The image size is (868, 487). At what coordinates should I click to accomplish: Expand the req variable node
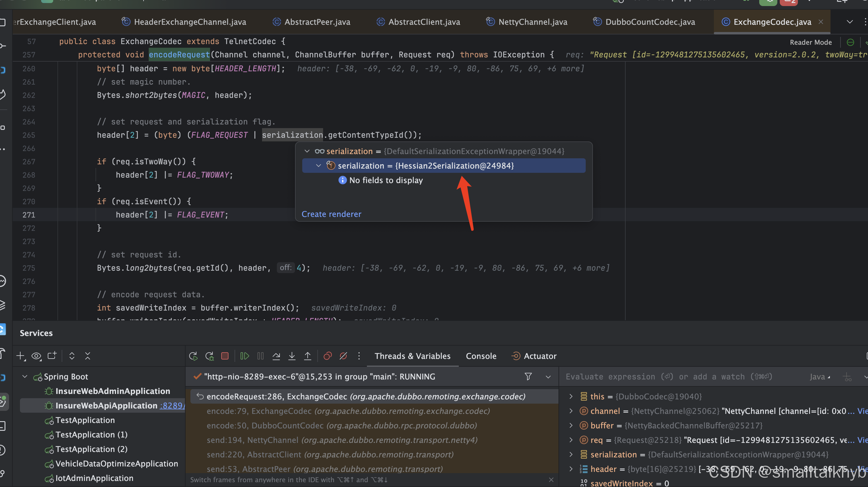click(571, 440)
